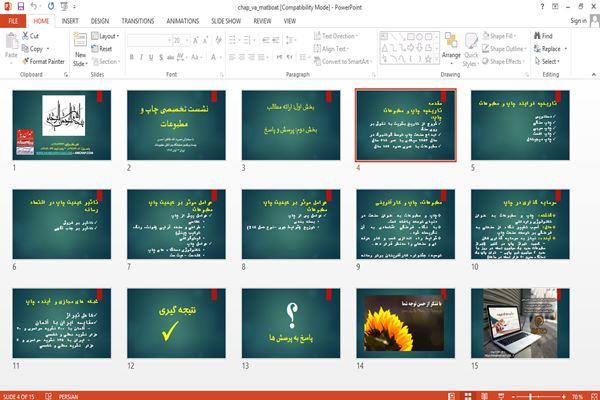
Task: Select slide 13 thumbnail with question mark
Action: click(x=291, y=323)
